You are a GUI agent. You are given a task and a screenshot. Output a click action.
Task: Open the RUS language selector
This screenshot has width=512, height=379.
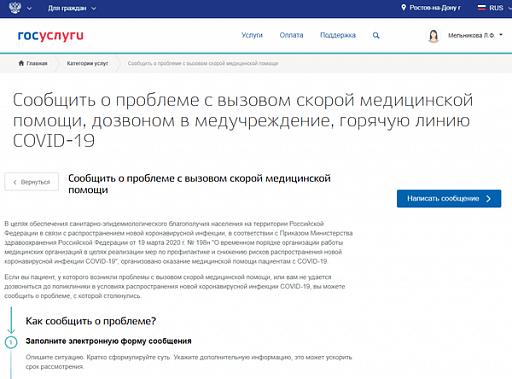(x=496, y=8)
